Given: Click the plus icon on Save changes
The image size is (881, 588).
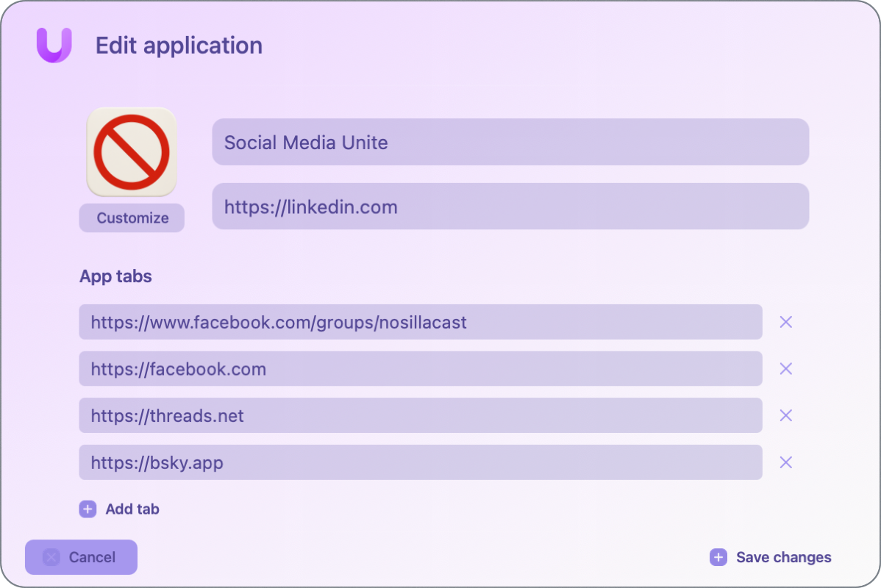Looking at the screenshot, I should coord(717,557).
